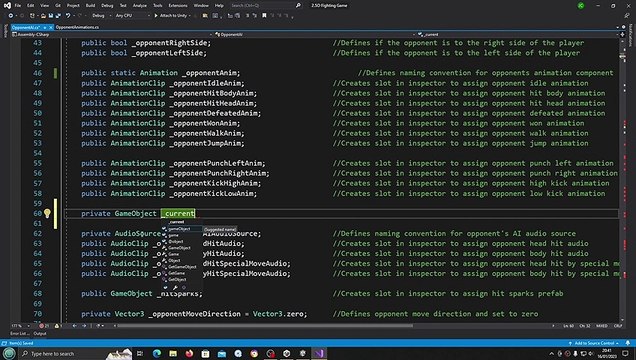Viewport: 636px width, 360px height.
Task: Open the OpponentAI class navigation dropdown
Action: [315, 34]
